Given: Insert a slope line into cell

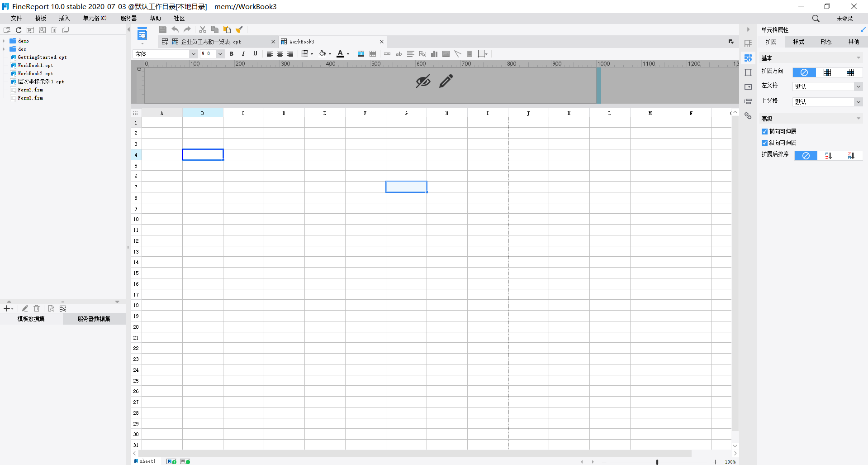Looking at the screenshot, I should [x=458, y=54].
